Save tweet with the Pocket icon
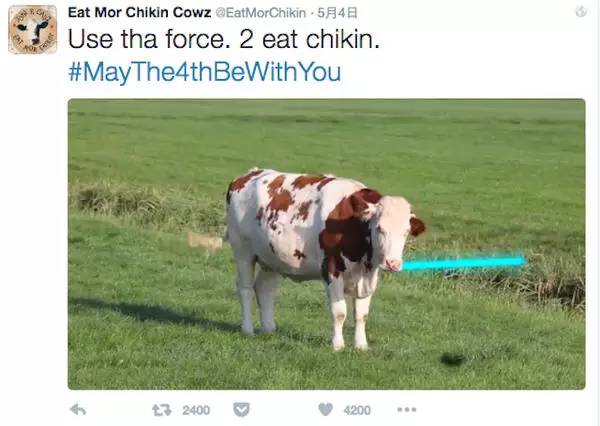The height and width of the screenshot is (426, 600). click(241, 410)
